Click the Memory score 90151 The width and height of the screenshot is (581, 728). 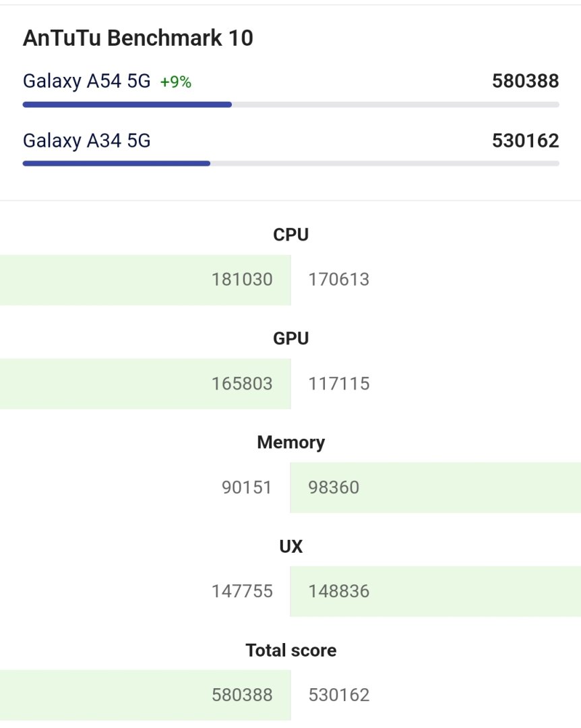247,487
